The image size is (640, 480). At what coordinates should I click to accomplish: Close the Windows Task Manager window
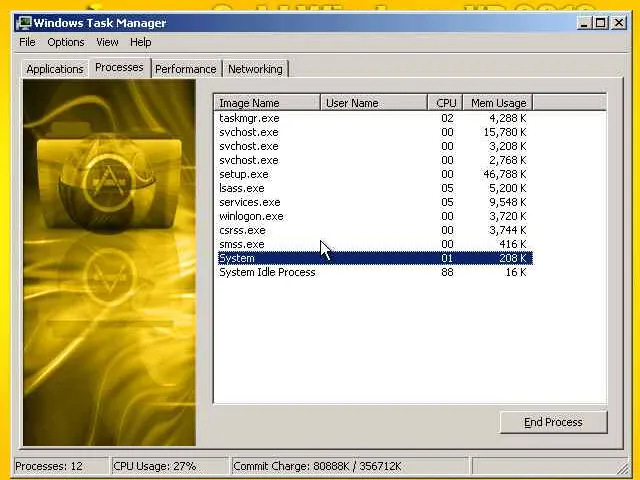619,23
